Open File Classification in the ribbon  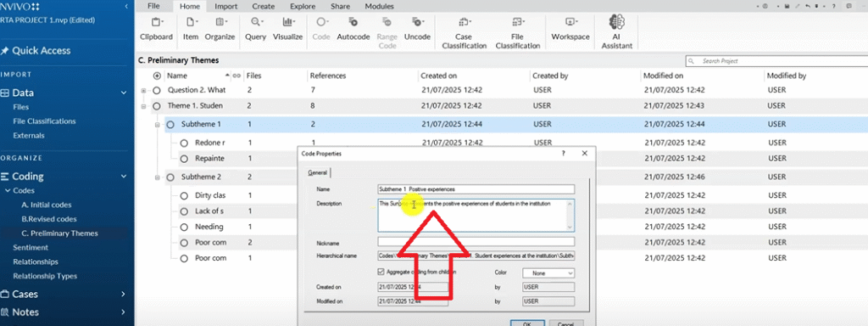[x=518, y=33]
